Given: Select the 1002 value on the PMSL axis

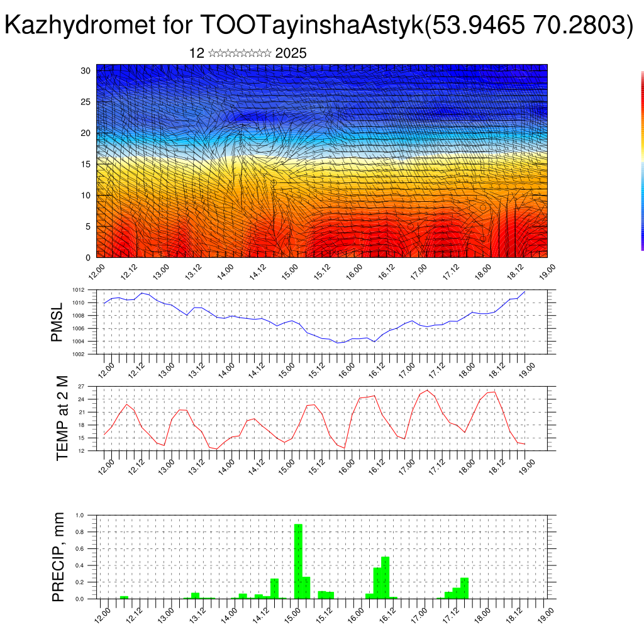Looking at the screenshot, I should click(x=79, y=354).
